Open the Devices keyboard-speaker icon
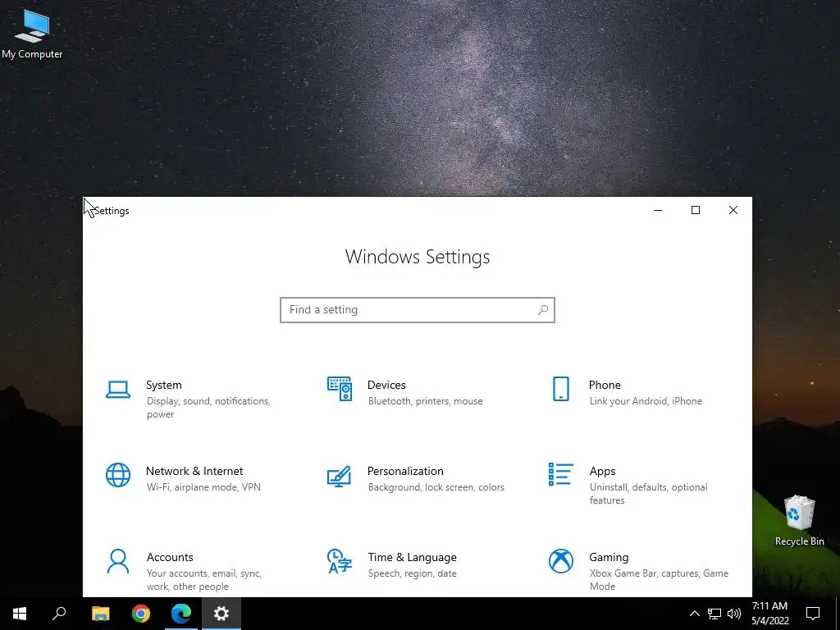Image resolution: width=840 pixels, height=630 pixels. click(x=340, y=389)
